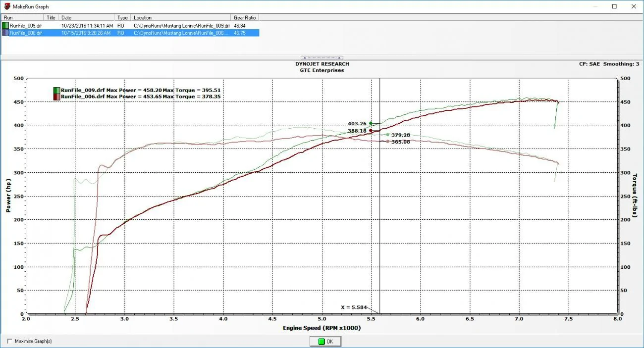Enable the Maximize Graph(s) checkbox
644x348 pixels.
point(10,341)
